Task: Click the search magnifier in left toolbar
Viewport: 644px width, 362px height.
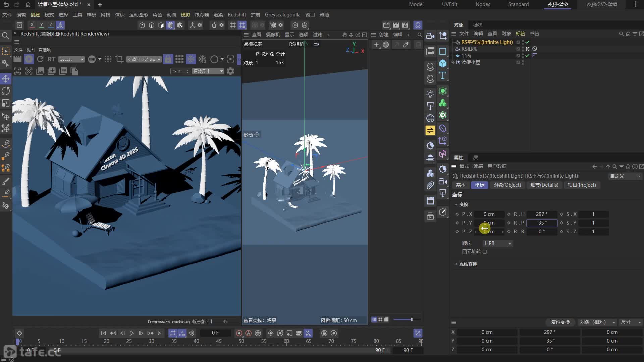Action: tap(5, 36)
